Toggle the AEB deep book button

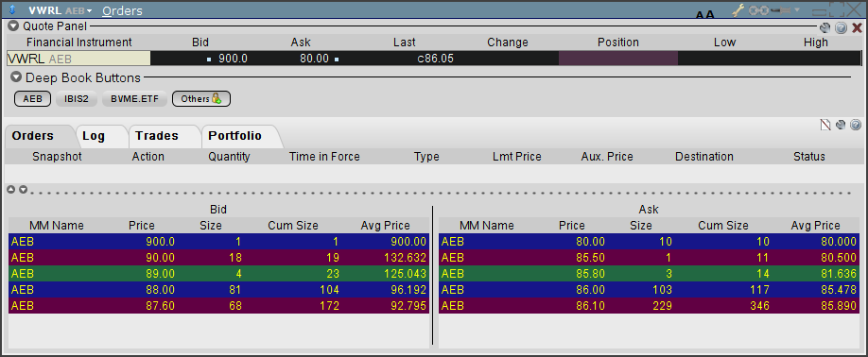(33, 99)
